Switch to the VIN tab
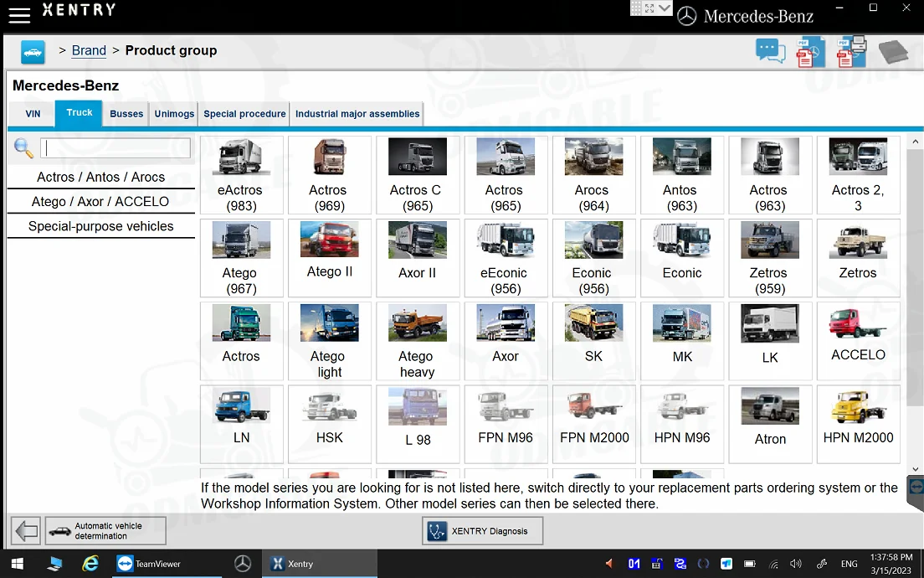 pos(33,114)
